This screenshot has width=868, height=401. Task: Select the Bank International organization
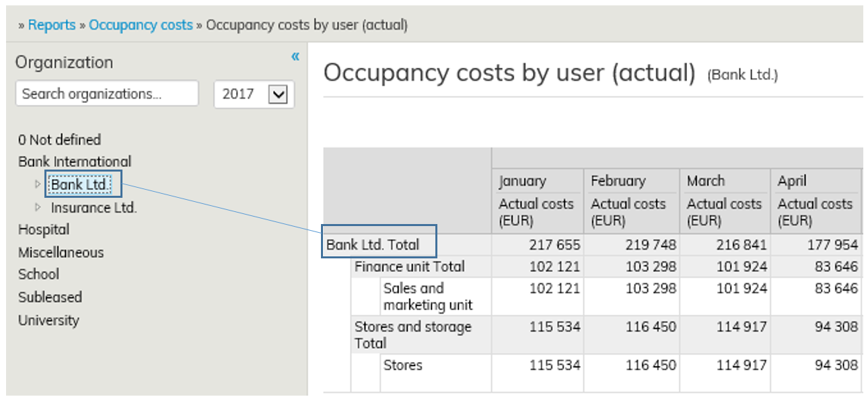[75, 161]
